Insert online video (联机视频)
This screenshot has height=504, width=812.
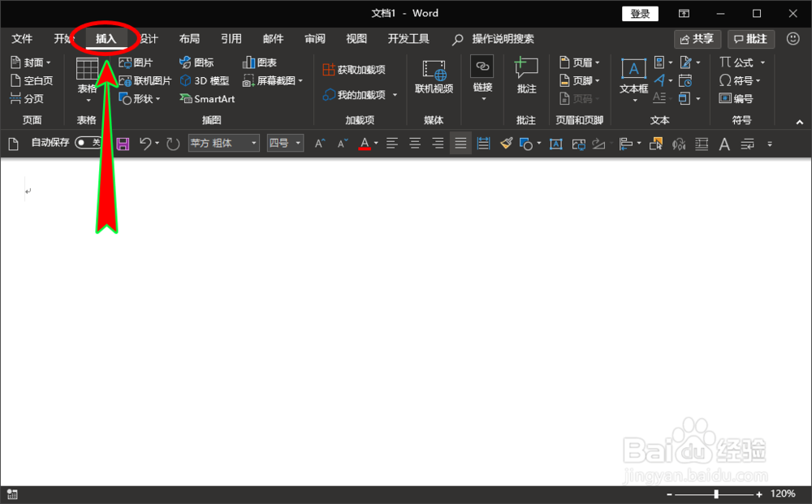[x=434, y=77]
